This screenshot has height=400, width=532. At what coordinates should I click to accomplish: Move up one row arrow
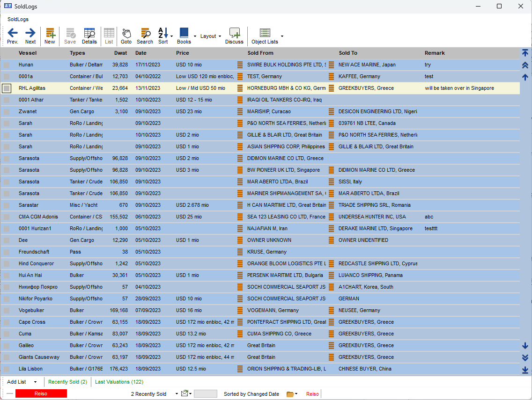pos(525,77)
